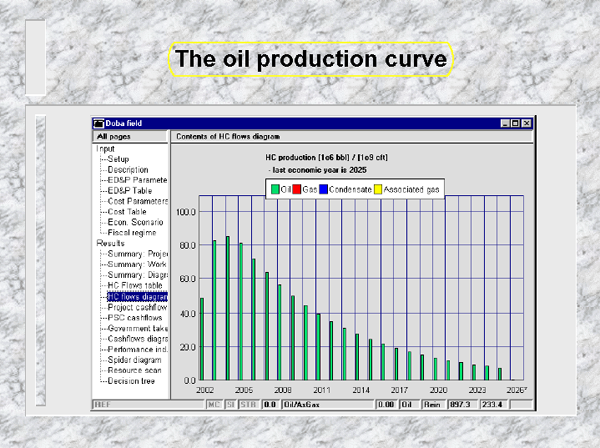The width and height of the screenshot is (600, 448).
Task: Open the HC Flows table page
Action: coord(135,285)
